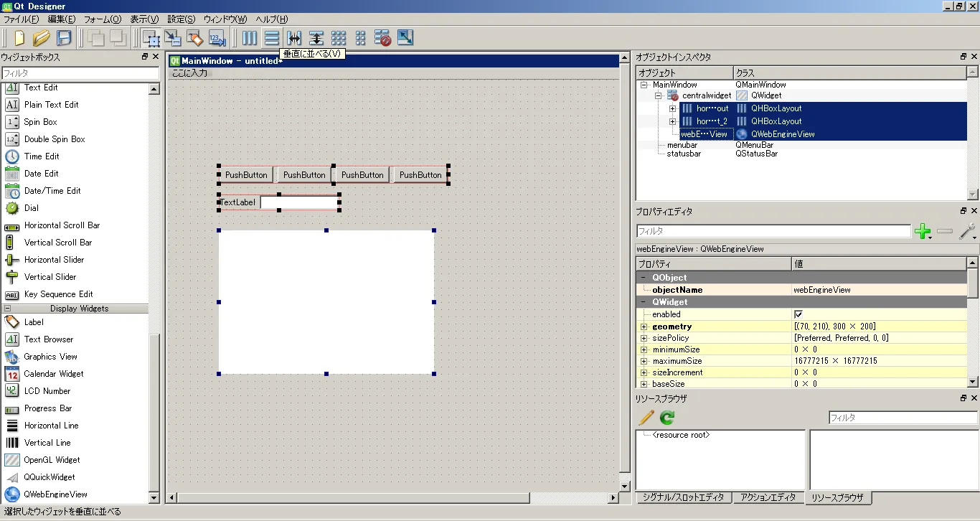Image resolution: width=980 pixels, height=521 pixels.
Task: Click the Break Layout toolbar icon
Action: [x=382, y=38]
